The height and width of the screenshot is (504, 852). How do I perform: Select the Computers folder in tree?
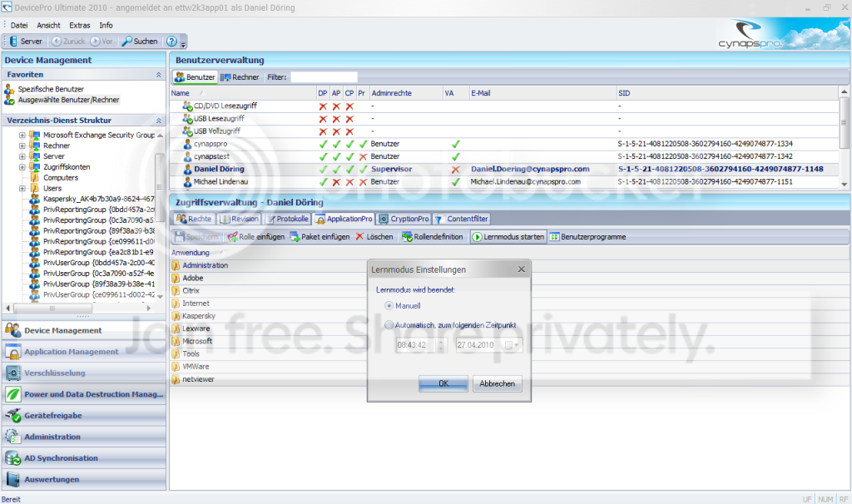pos(60,178)
